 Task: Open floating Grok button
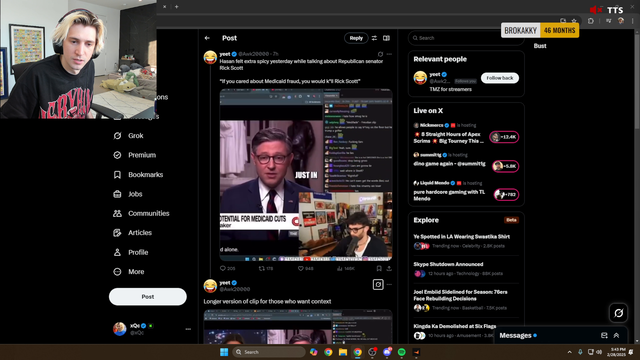click(618, 313)
